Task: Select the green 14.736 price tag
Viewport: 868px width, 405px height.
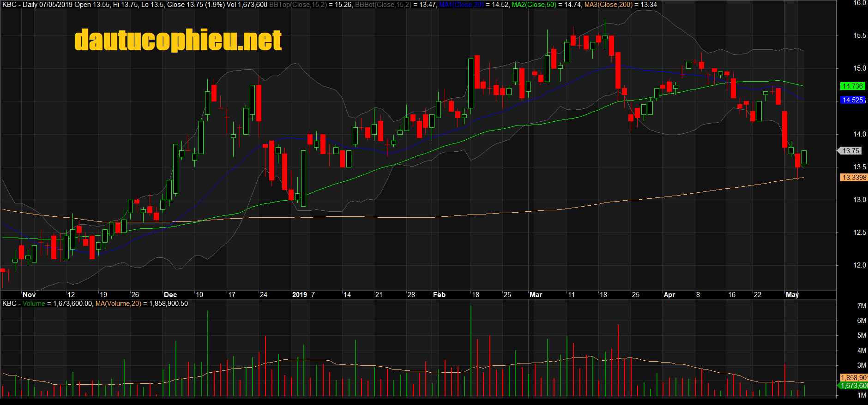Action: 852,86
